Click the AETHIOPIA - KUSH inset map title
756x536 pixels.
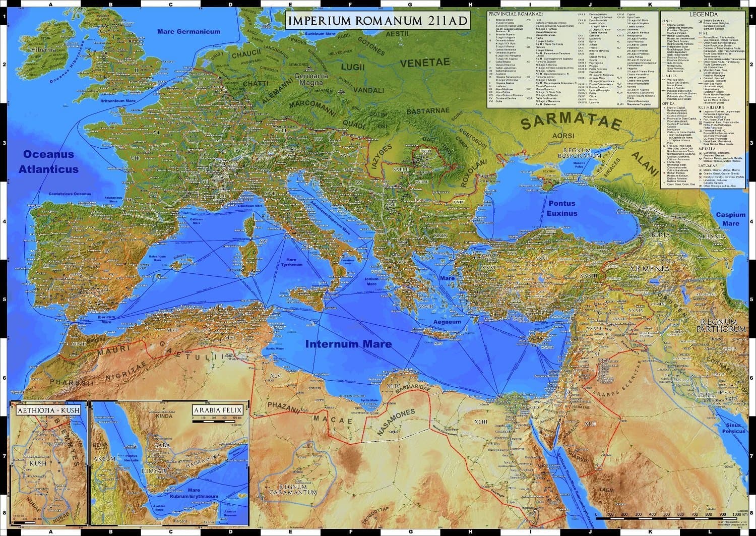[49, 410]
